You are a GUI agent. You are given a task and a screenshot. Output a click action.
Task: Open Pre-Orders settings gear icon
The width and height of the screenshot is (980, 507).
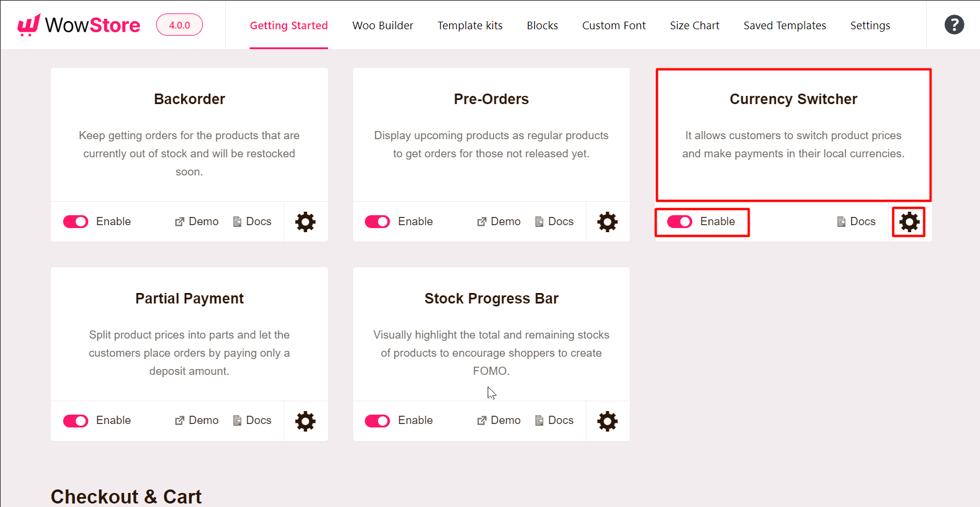click(x=607, y=222)
